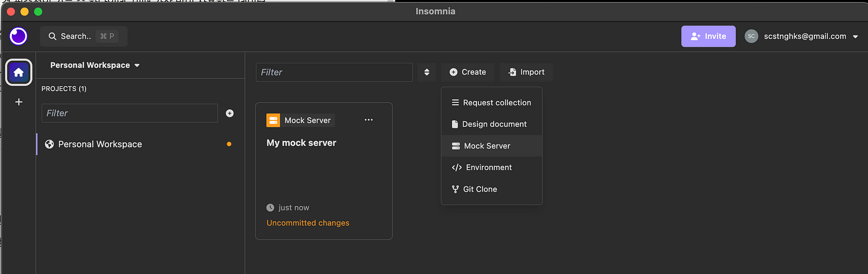Click the Insomnia purple logo icon
This screenshot has height=274, width=868.
18,36
